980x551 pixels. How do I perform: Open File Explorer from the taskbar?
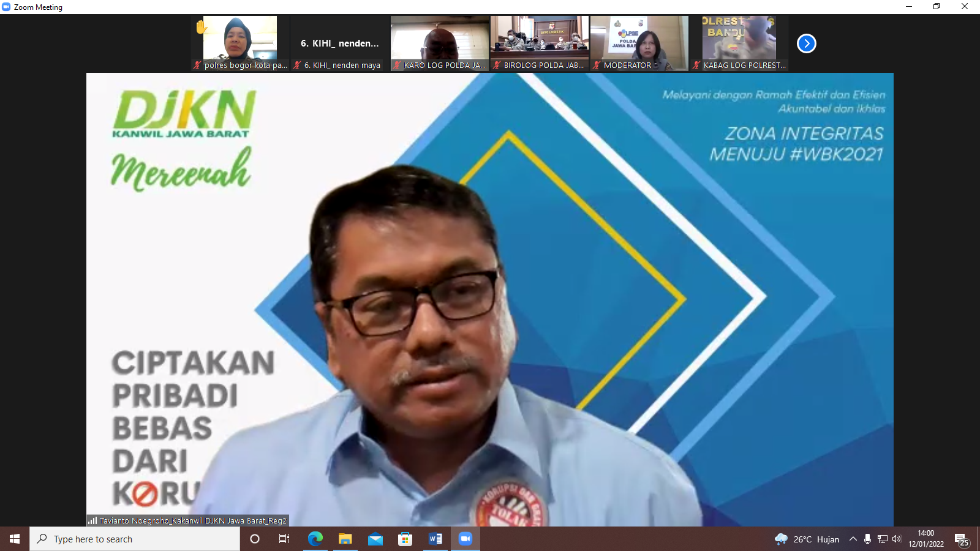pos(345,539)
